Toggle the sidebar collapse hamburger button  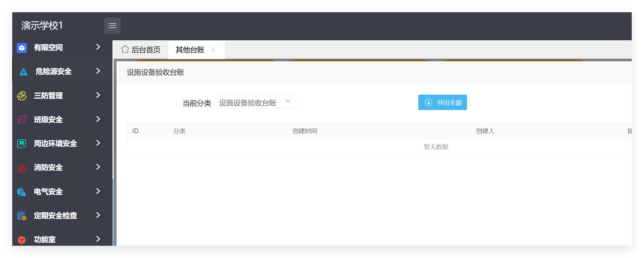pyautogui.click(x=112, y=26)
